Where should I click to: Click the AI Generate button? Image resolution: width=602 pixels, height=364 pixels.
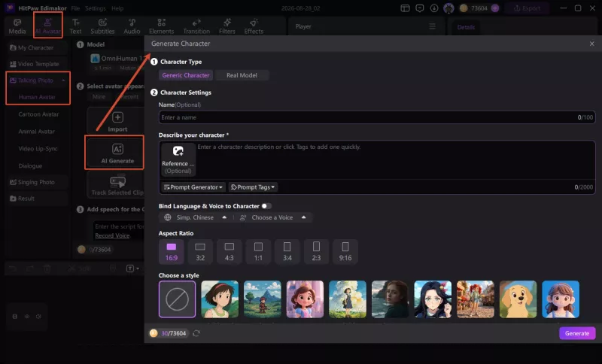coord(116,153)
